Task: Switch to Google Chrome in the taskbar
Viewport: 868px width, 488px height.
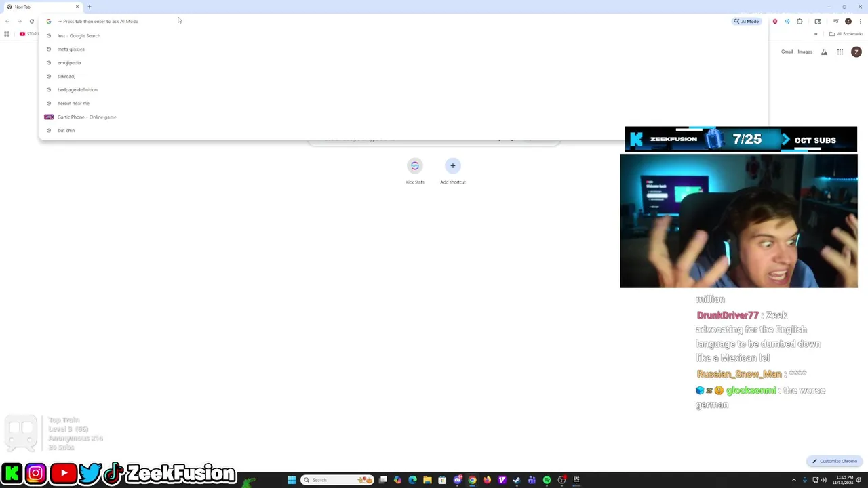Action: point(473,480)
